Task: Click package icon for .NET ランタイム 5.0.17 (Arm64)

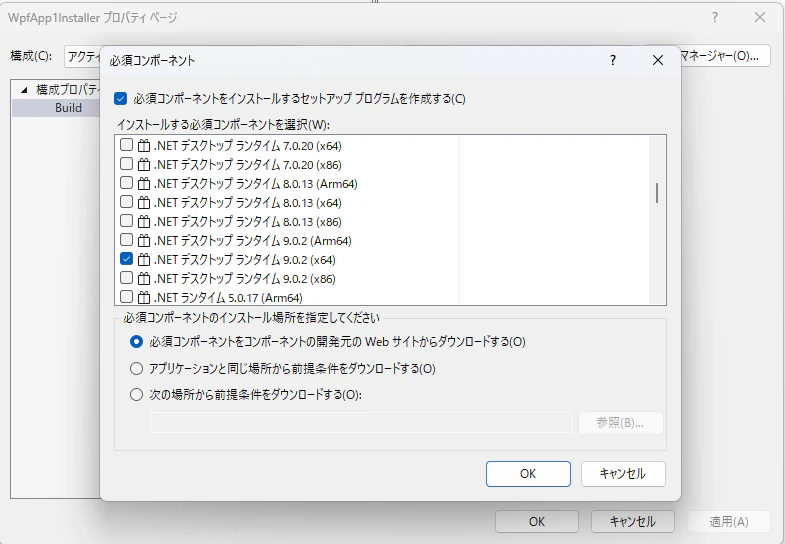Action: (x=144, y=298)
